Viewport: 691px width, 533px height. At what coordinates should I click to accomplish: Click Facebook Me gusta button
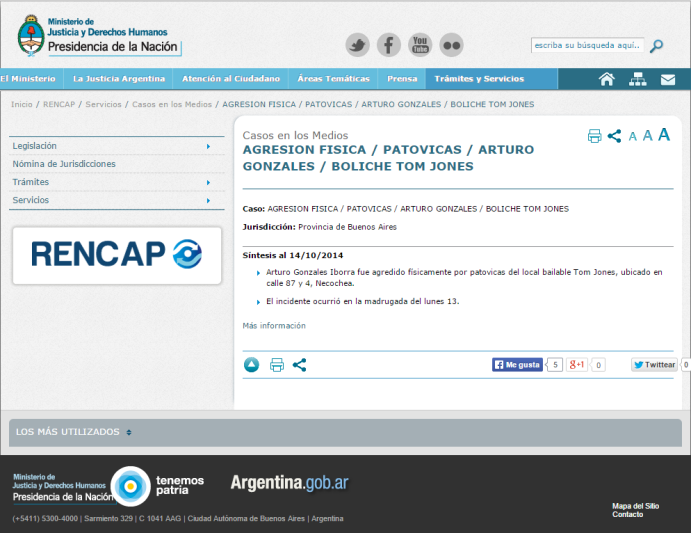pos(517,365)
